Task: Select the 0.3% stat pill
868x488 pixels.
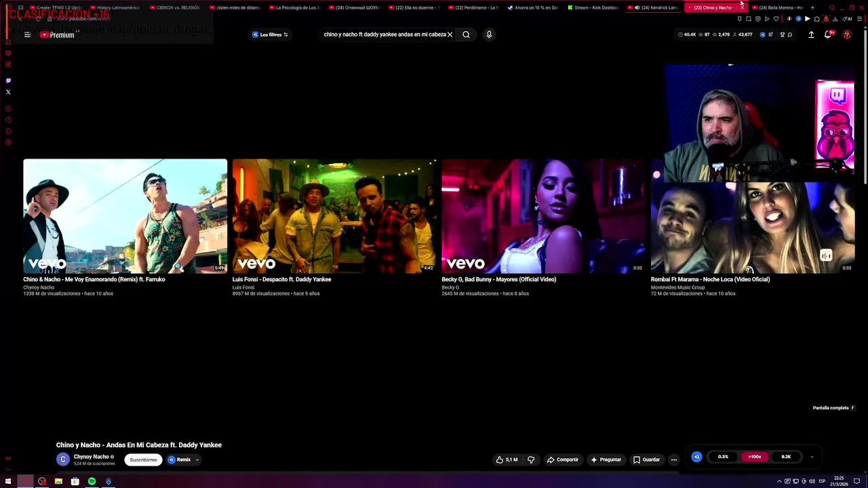Action: (x=723, y=457)
